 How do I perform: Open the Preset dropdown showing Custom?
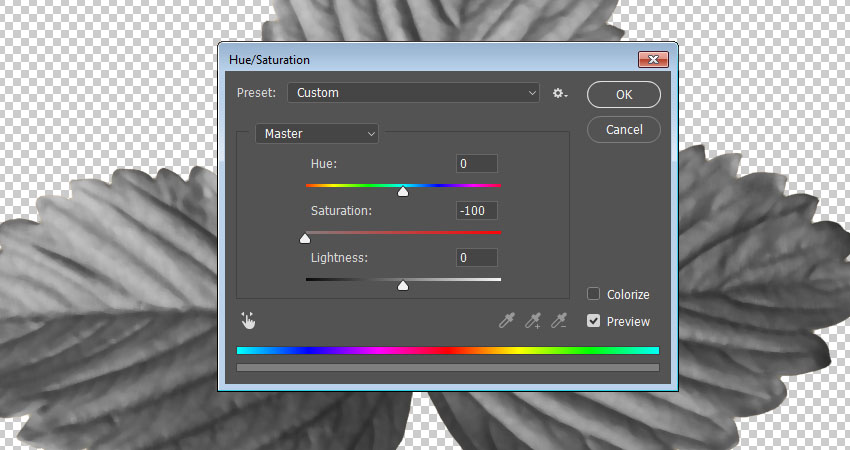413,93
